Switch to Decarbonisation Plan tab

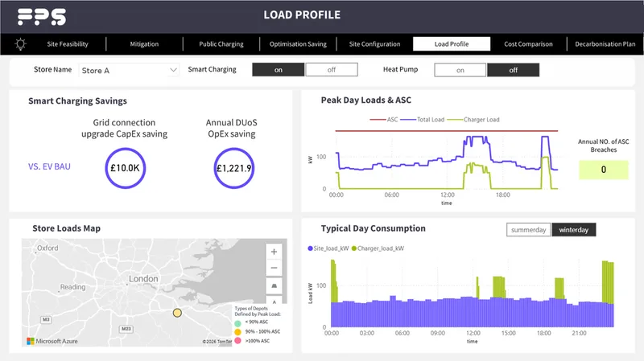coord(605,44)
